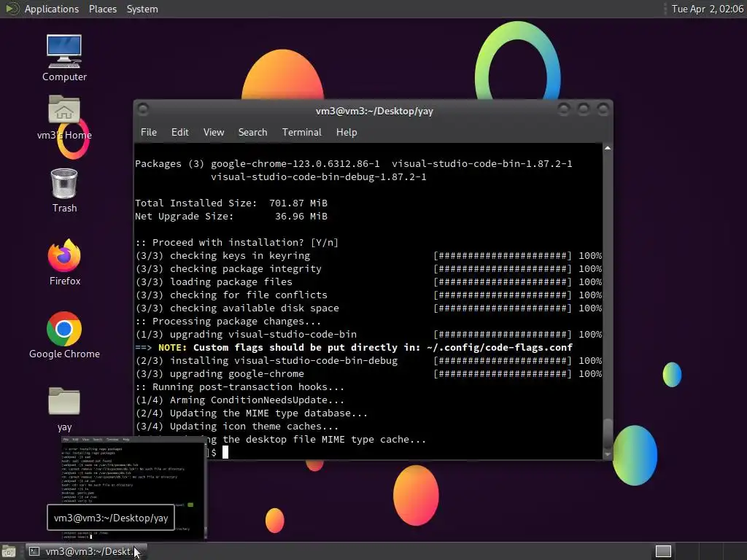Click the terminal vertical scrollbar handle

click(608, 433)
